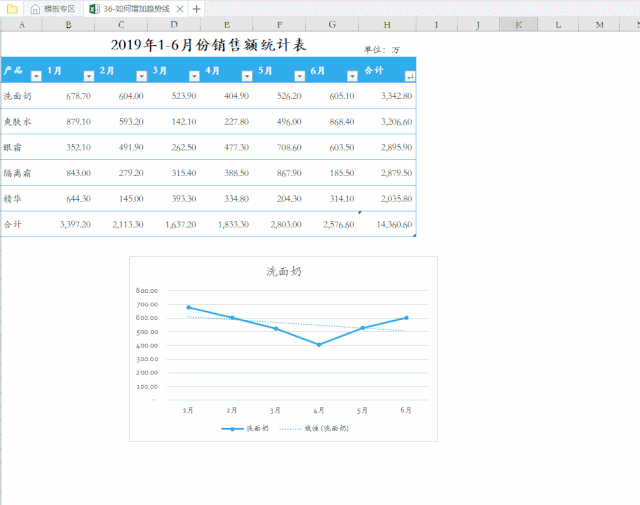
Task: Select cell with value 879.10
Action: pos(69,122)
